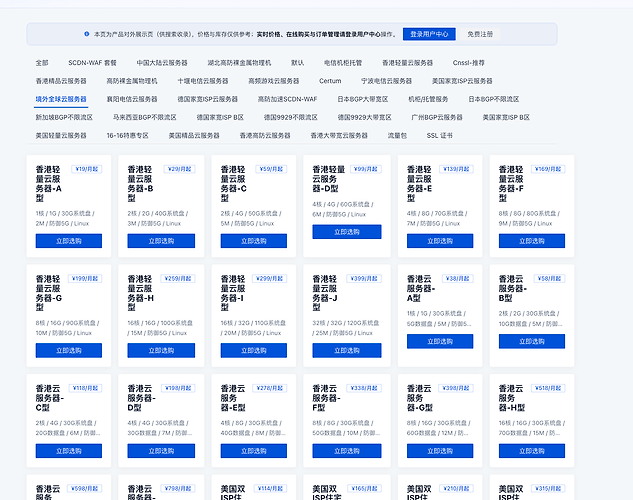Choose the 默认 category tab
This screenshot has height=500, width=633.
point(298,63)
